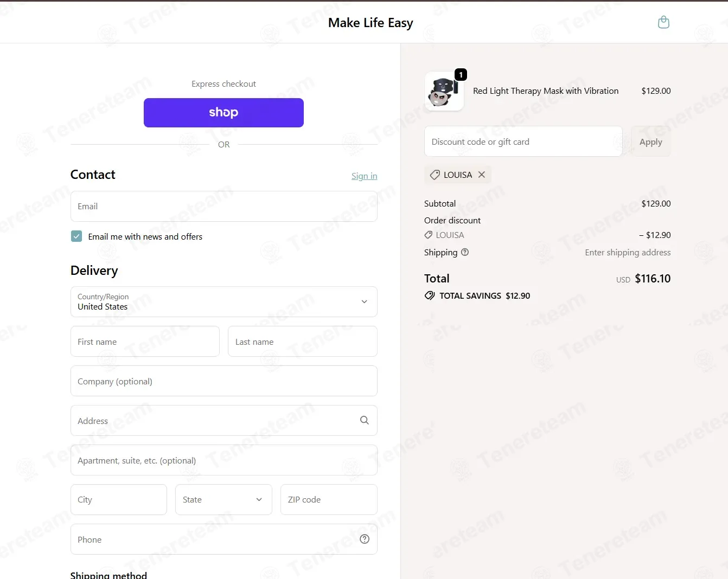Click the Make Life Easy store title
Viewport: 728px width, 579px height.
click(x=371, y=23)
